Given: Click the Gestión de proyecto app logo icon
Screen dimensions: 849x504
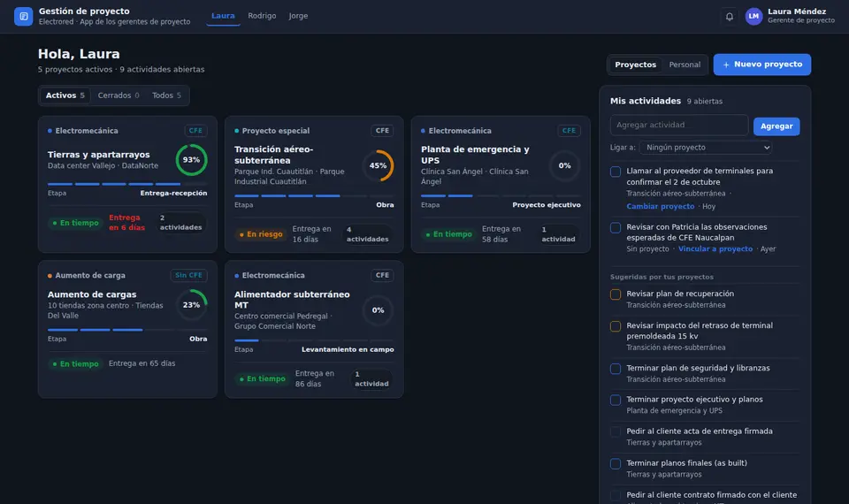Looking at the screenshot, I should coord(23,16).
